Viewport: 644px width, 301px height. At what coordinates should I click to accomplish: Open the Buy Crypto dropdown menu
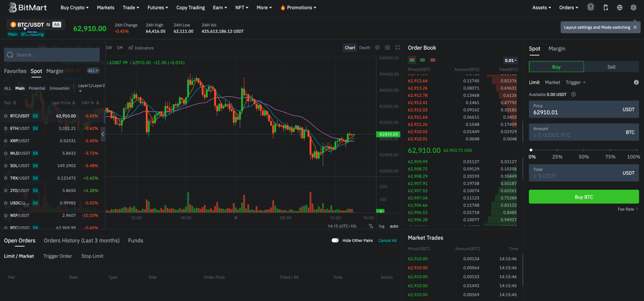point(74,7)
